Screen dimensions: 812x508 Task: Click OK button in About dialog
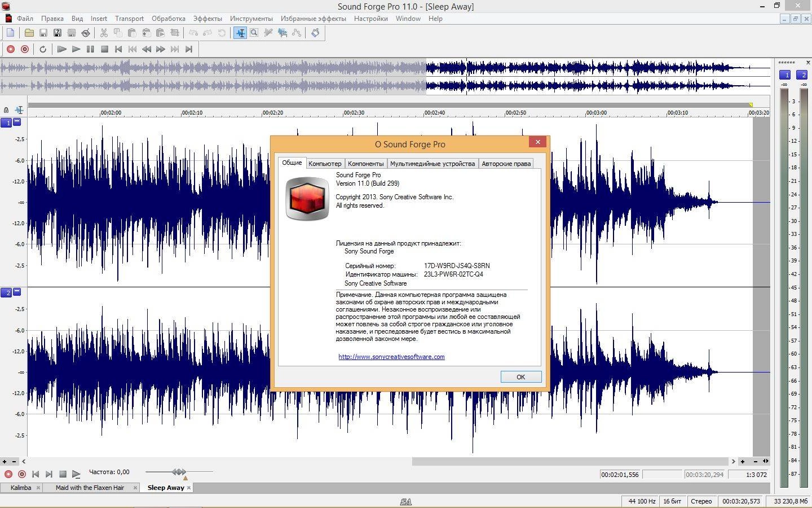coord(521,377)
